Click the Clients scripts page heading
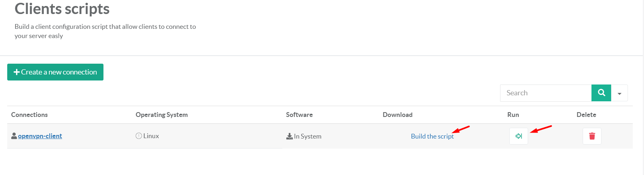The width and height of the screenshot is (644, 175). point(62,9)
